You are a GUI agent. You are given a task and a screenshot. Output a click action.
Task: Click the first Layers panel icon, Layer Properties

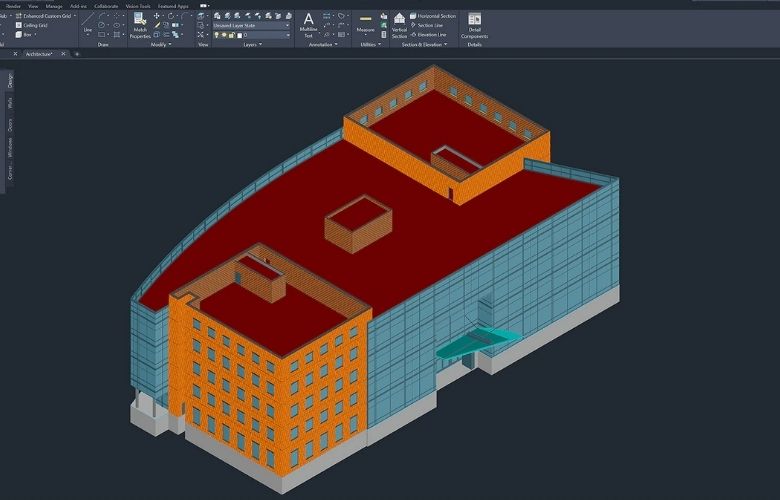tap(217, 16)
